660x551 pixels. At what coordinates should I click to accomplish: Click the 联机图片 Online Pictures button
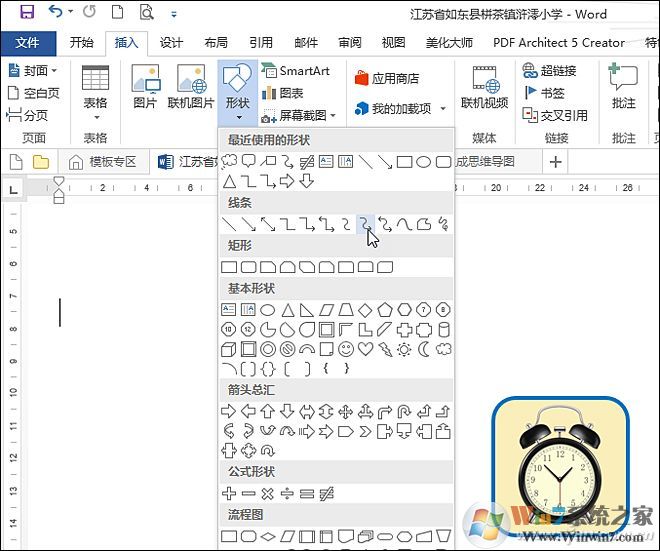[191, 87]
